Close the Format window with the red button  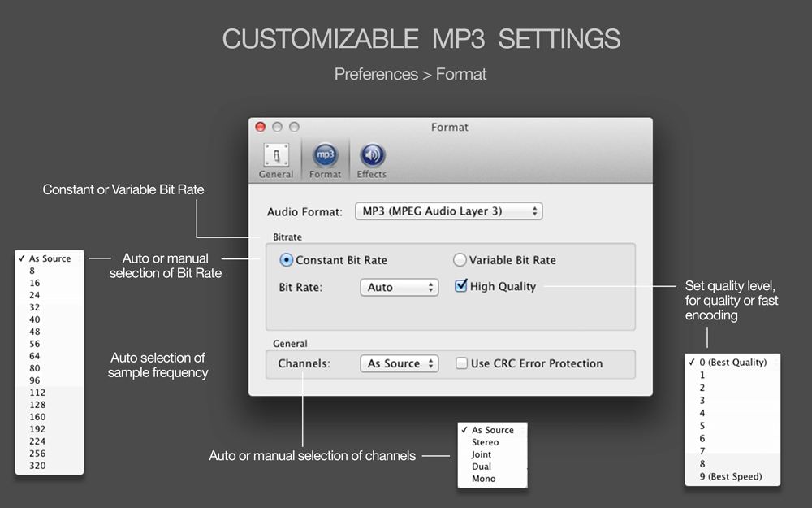[x=261, y=127]
